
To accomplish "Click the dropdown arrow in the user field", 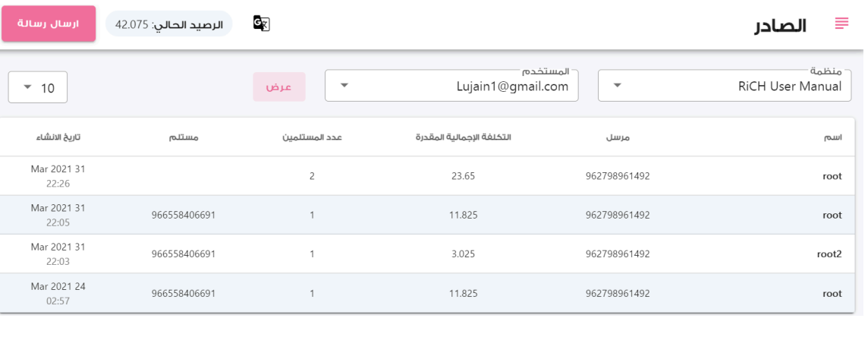I will tap(344, 86).
